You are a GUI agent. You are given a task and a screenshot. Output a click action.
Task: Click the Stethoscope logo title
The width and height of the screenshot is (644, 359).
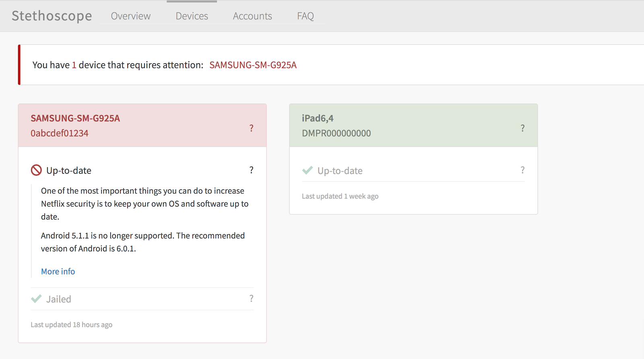pos(52,16)
